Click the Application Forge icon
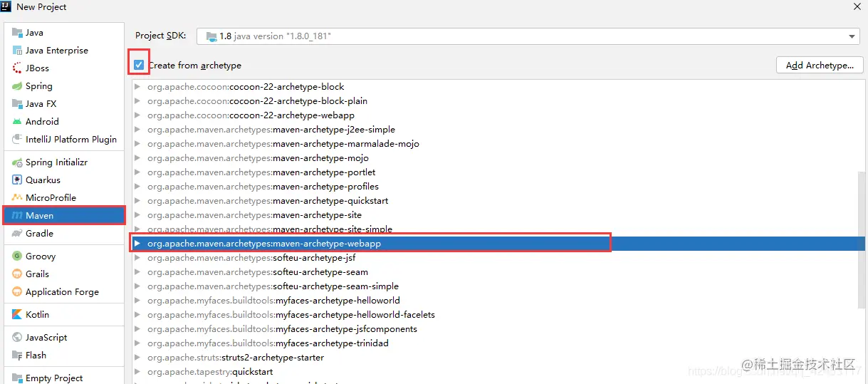The image size is (868, 384). tap(17, 292)
